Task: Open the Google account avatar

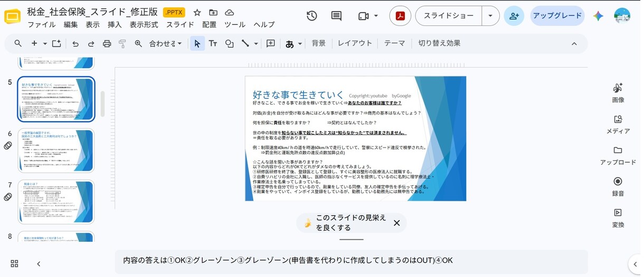Action: coord(622,16)
